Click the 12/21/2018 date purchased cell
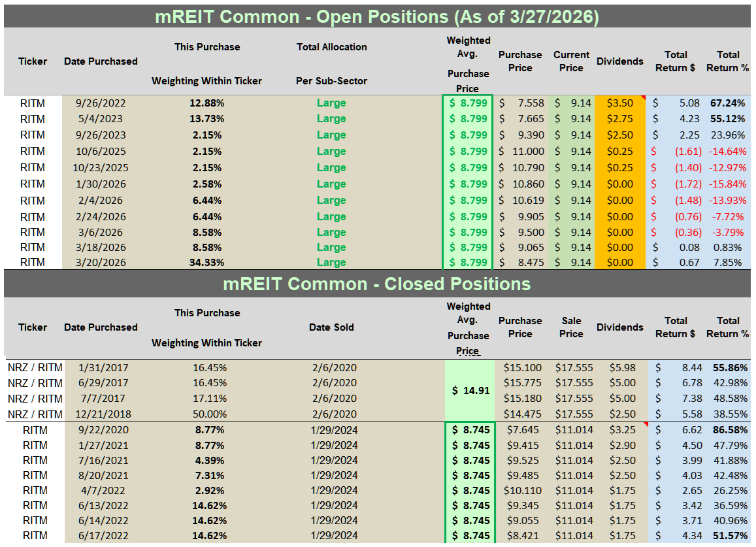 pyautogui.click(x=101, y=414)
